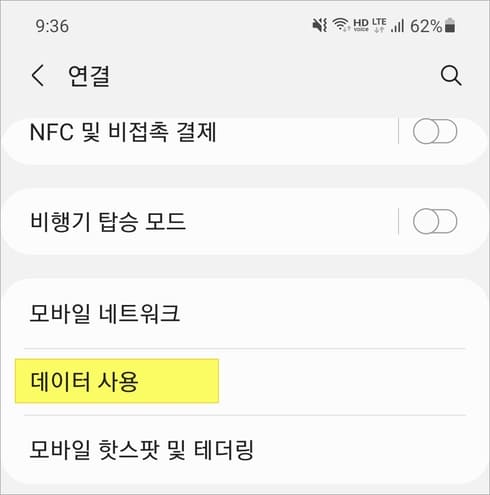Image resolution: width=490 pixels, height=495 pixels.
Task: Open search with the magnifier icon
Action: [x=451, y=76]
